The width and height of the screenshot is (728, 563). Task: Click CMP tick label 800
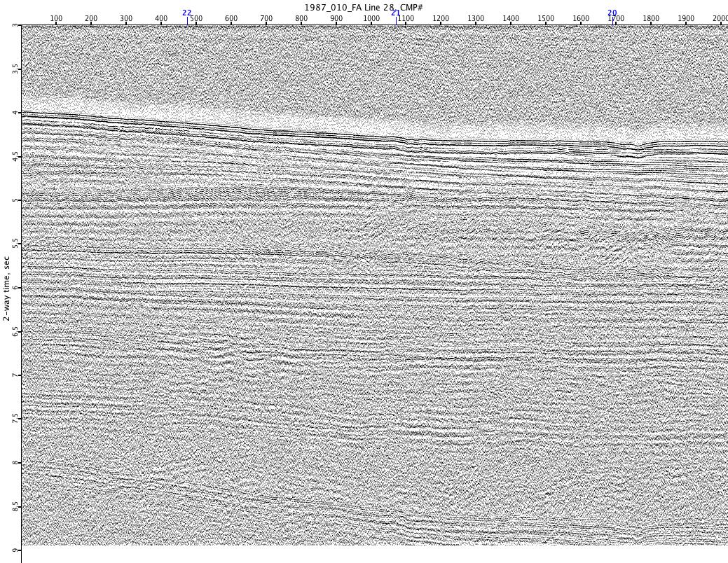301,19
